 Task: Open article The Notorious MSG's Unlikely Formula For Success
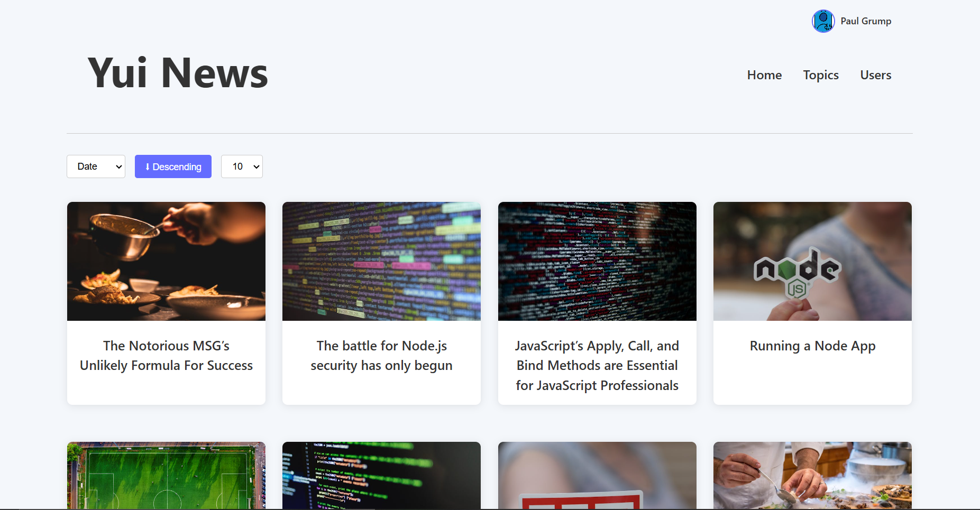pyautogui.click(x=166, y=356)
